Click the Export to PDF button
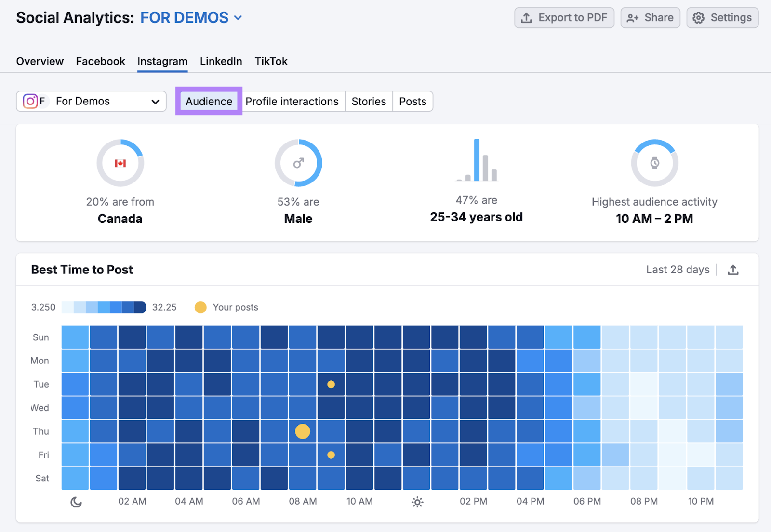Image resolution: width=771 pixels, height=532 pixels. tap(564, 18)
